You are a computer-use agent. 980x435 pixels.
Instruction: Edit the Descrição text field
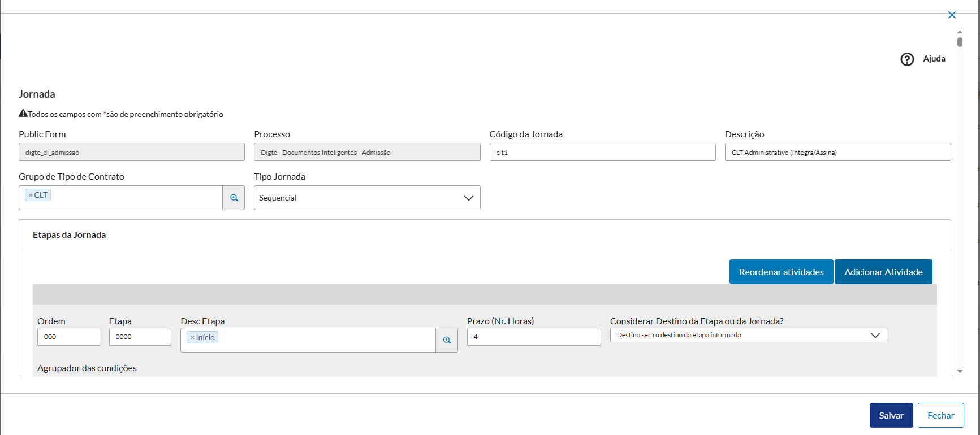click(x=837, y=152)
